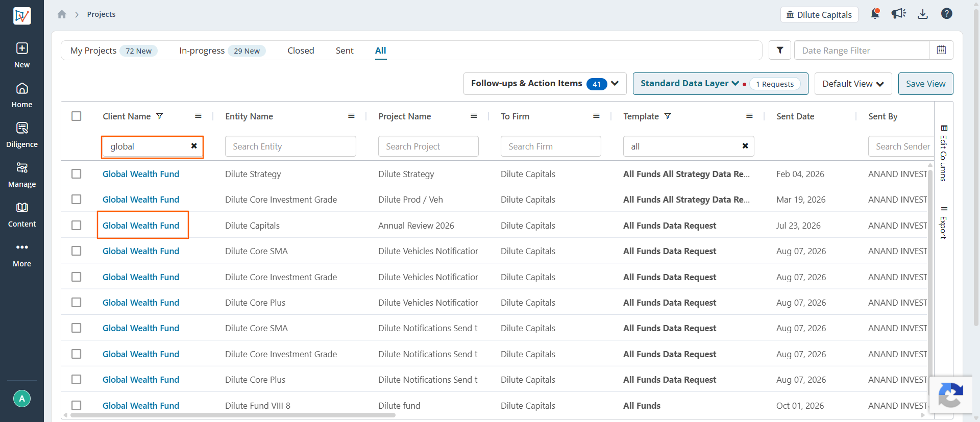Screen dimensions: 980x422
Task: Open the 1 Requests badge
Action: (x=775, y=84)
